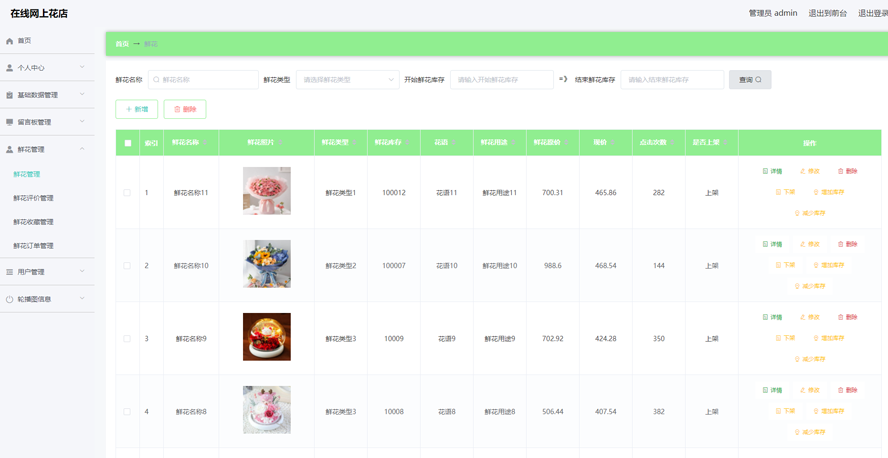
Task: Expand the 留言板管理 sidebar menu
Action: point(47,122)
